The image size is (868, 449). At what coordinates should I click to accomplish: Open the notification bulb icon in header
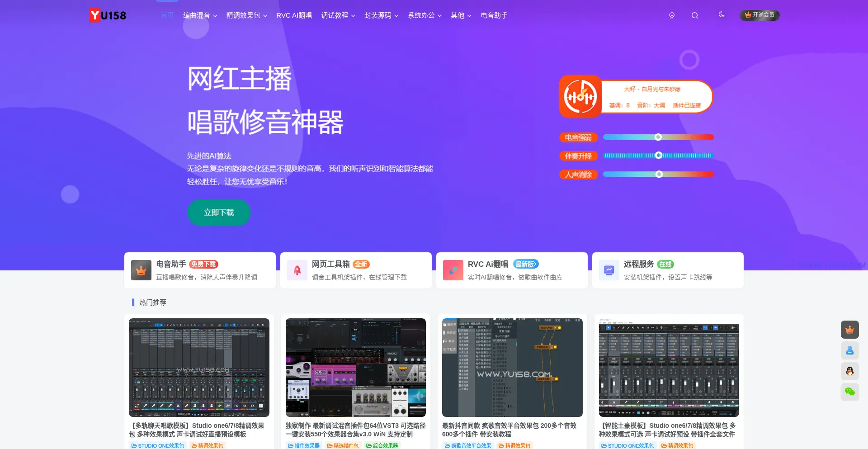tap(672, 15)
